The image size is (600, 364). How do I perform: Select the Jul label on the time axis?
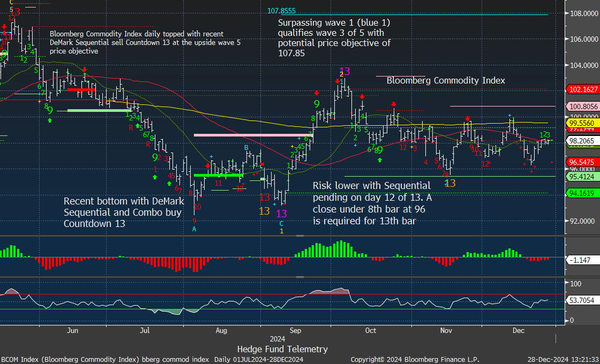(x=145, y=330)
